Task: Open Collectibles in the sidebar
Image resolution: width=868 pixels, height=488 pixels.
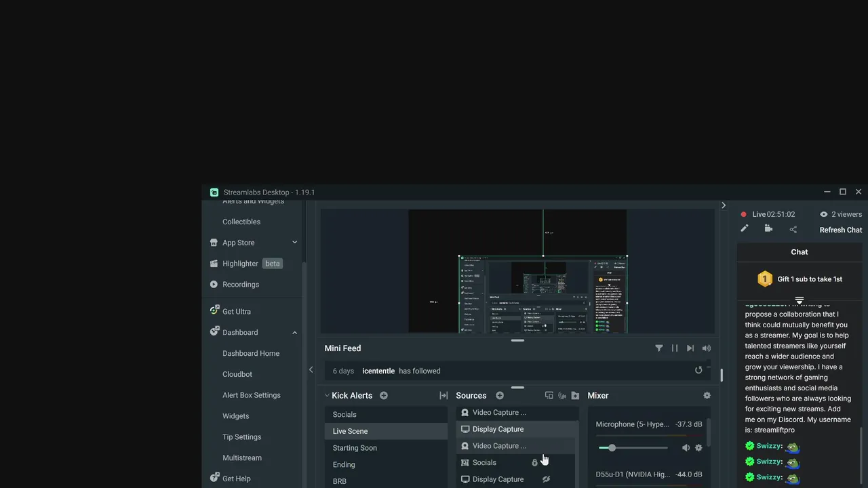Action: [x=241, y=222]
